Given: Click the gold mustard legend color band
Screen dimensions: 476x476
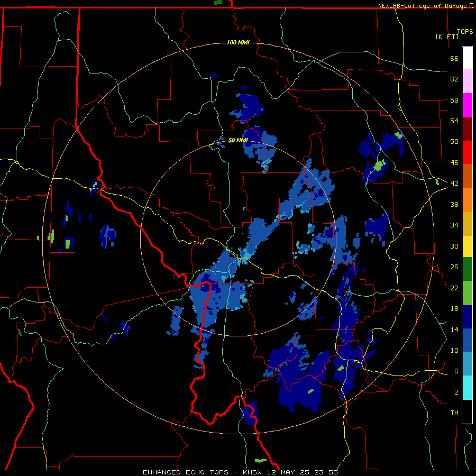Looking at the screenshot, I should pyautogui.click(x=467, y=224).
